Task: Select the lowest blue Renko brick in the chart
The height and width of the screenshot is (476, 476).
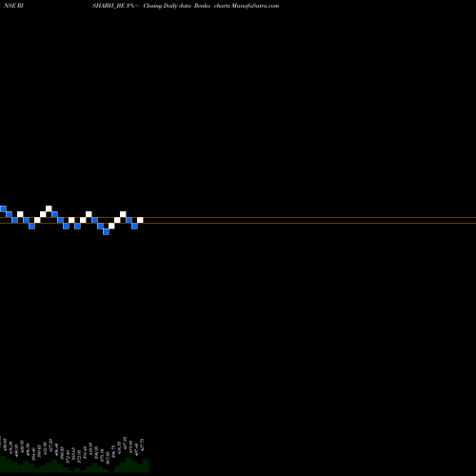Action: click(106, 231)
